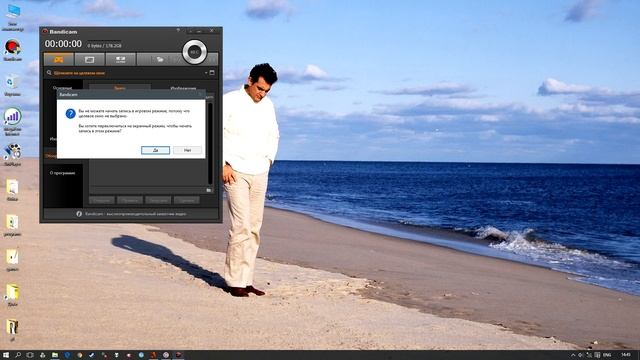Viewport: 640px width, 360px height.
Task: Select Bandicam game recording mode tab
Action: click(59, 60)
